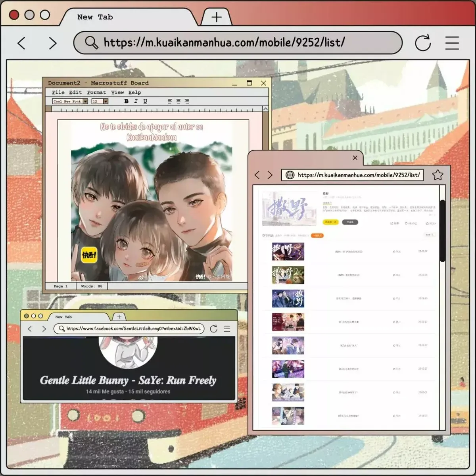This screenshot has width=476, height=476.
Task: Click the 15 mil seguidores count
Action: click(149, 392)
